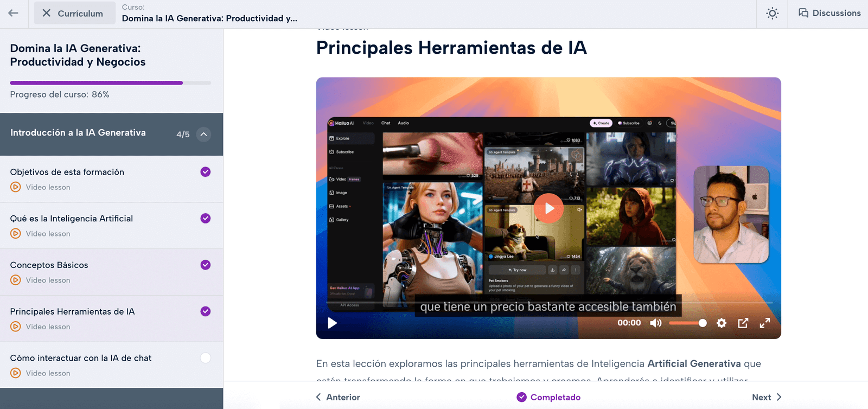Mute the video with speaker icon
Image resolution: width=868 pixels, height=409 pixels.
(656, 323)
